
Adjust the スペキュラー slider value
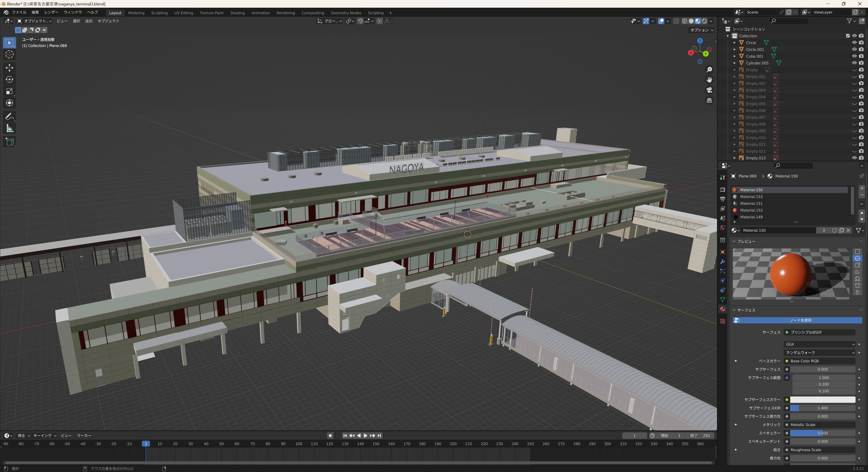point(823,433)
